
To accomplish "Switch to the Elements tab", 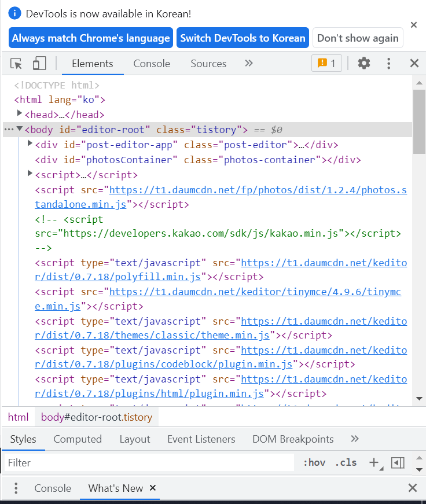I will tap(93, 63).
